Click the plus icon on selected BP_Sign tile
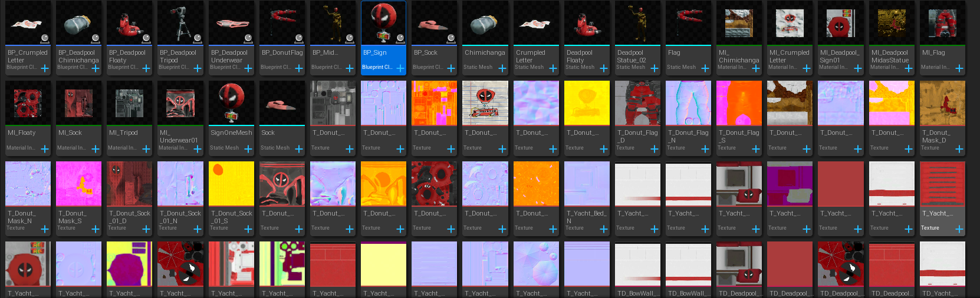Image resolution: width=980 pixels, height=298 pixels. coord(400,69)
